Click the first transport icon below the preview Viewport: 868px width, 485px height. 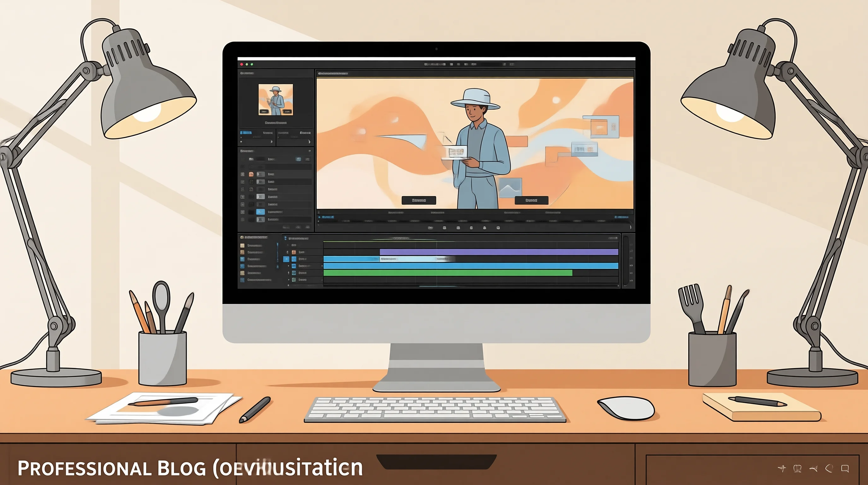(430, 228)
